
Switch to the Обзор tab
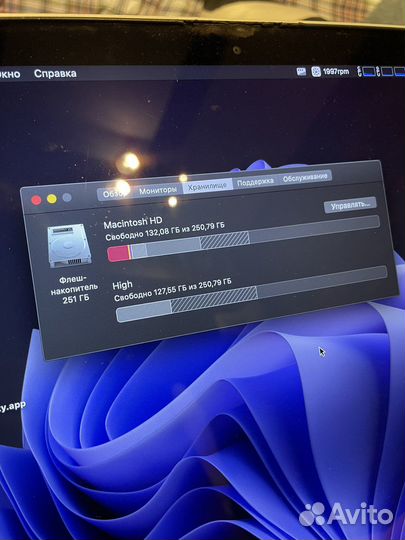pos(114,194)
